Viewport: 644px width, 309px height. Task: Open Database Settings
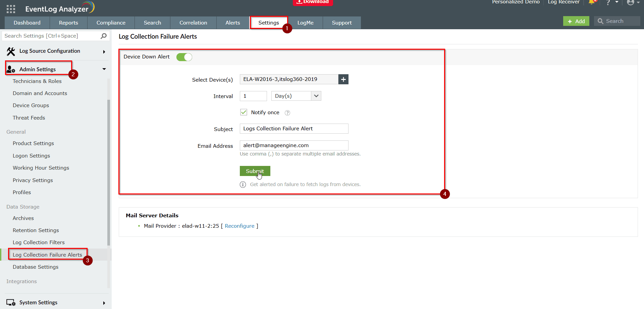pyautogui.click(x=36, y=267)
